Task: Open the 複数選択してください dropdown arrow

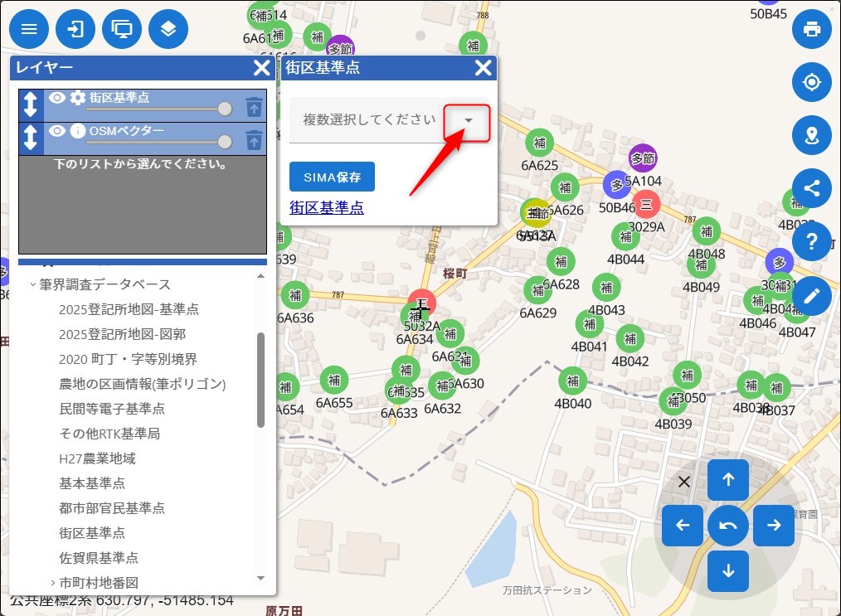Action: point(468,121)
